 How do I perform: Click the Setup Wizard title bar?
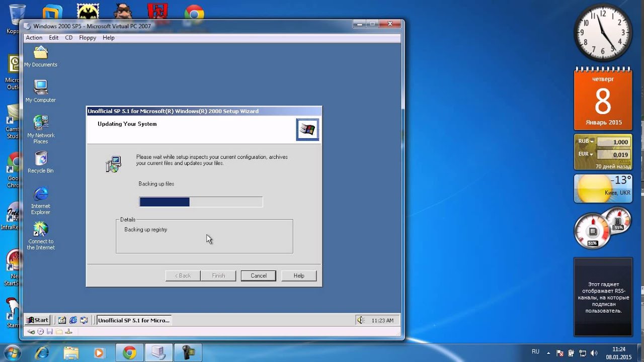pyautogui.click(x=204, y=111)
